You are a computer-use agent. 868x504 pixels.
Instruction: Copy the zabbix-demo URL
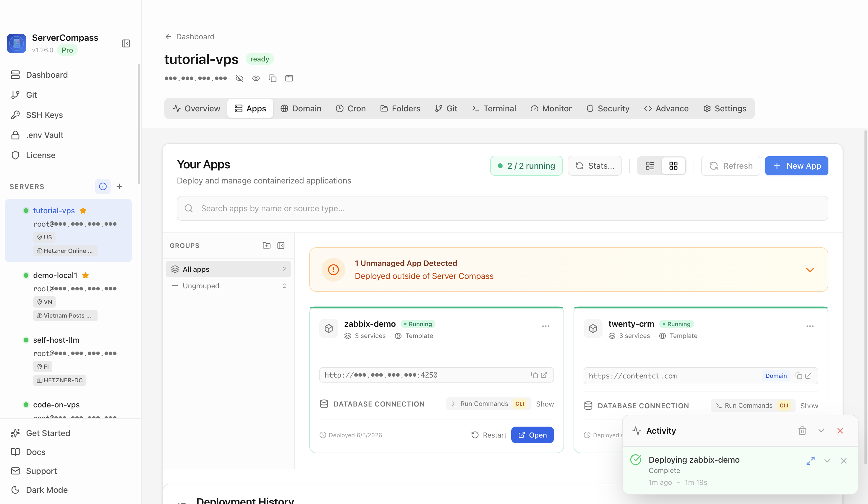535,375
